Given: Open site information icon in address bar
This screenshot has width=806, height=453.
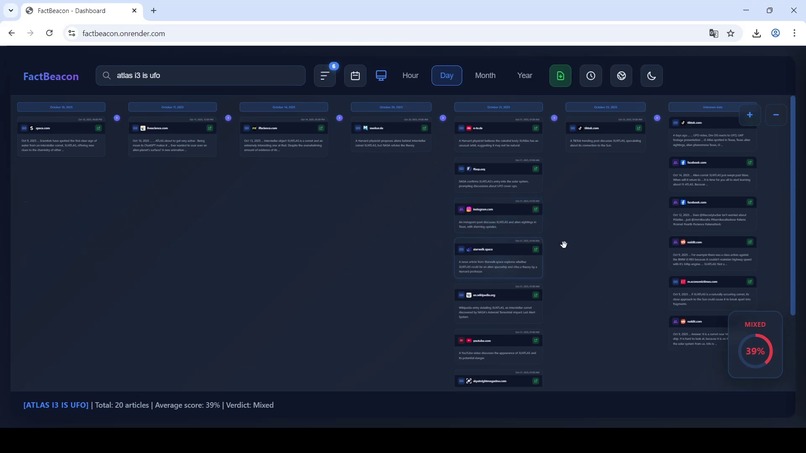Looking at the screenshot, I should 71,33.
